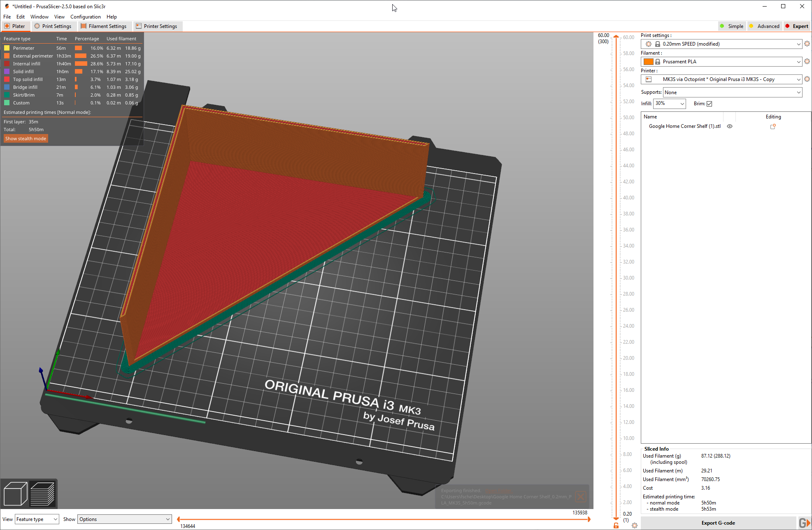Hide Google Home Corner Shelf with eye icon

pos(730,126)
